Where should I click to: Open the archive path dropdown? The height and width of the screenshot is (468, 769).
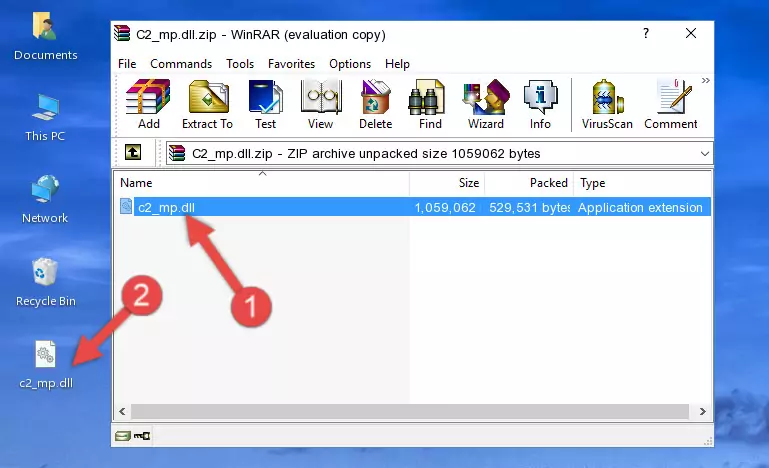[x=705, y=154]
